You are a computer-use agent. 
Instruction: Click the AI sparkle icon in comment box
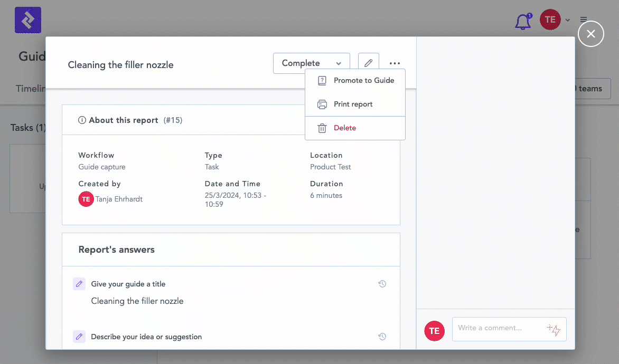click(554, 330)
